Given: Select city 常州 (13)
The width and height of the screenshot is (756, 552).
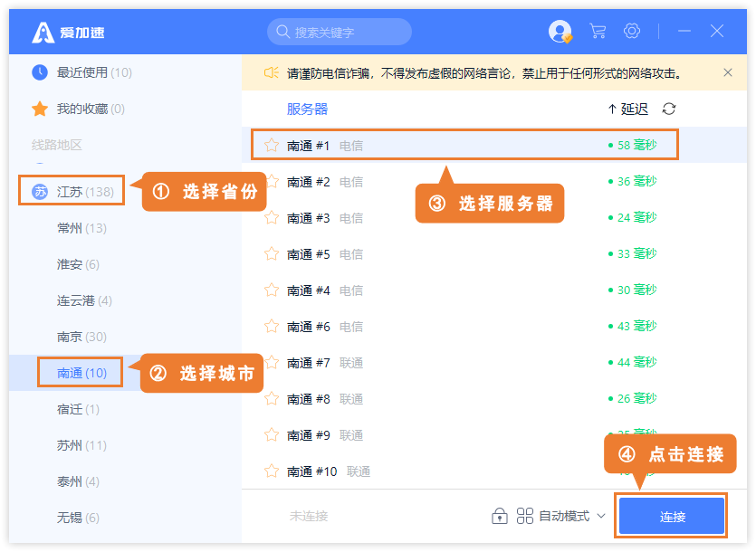Looking at the screenshot, I should pyautogui.click(x=81, y=228).
